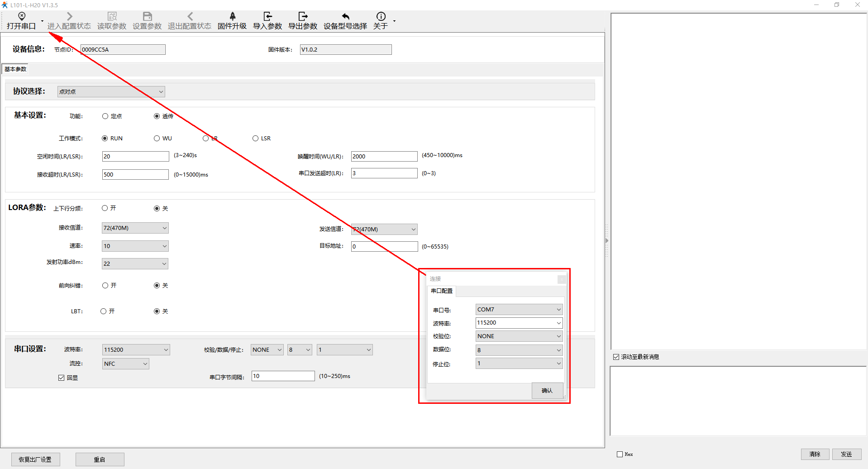Select the 串口配置 tab in dialog
Screen dimensions: 868x469
(442, 291)
